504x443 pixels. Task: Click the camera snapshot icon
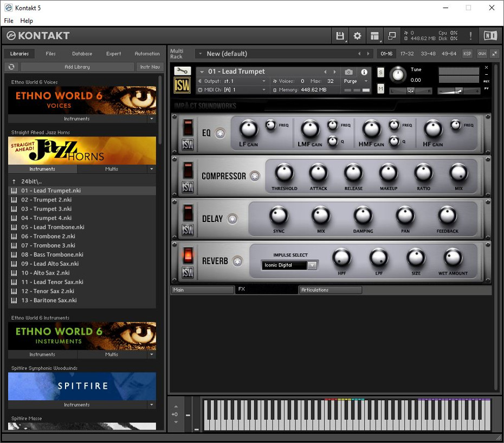[x=349, y=72]
